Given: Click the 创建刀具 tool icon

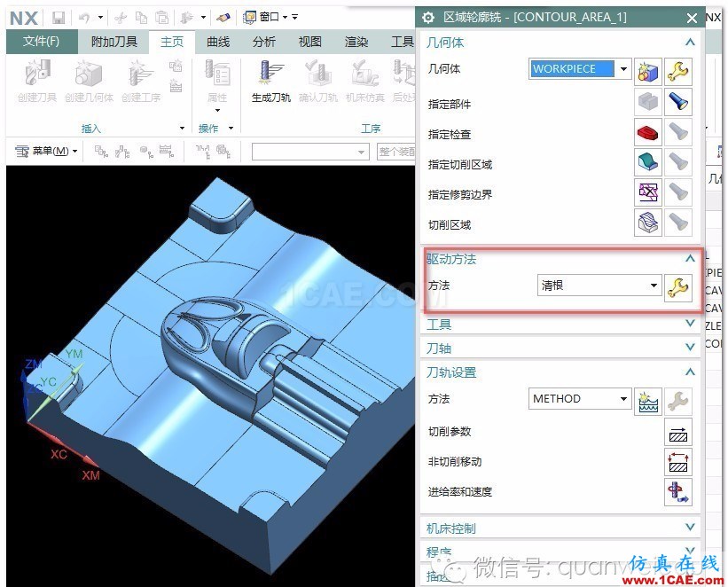Looking at the screenshot, I should (x=37, y=73).
